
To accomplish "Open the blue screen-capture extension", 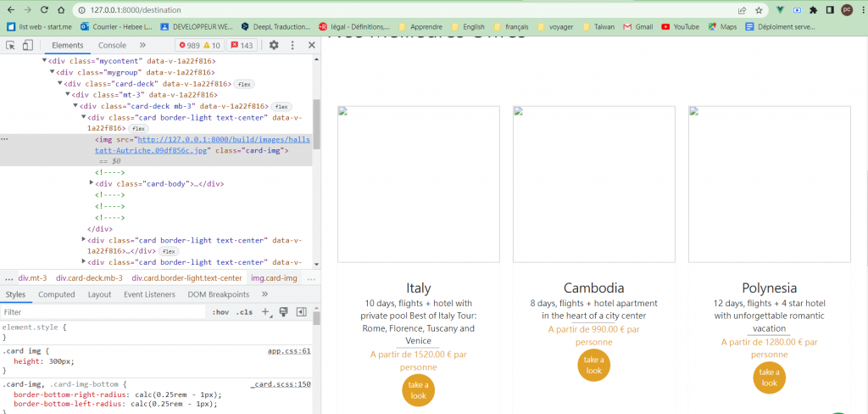I will point(797,10).
